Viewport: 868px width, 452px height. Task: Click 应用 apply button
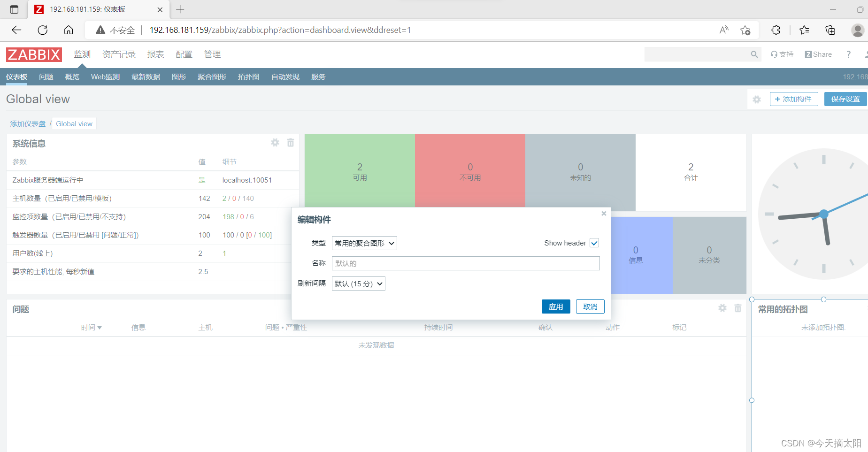[x=556, y=306]
